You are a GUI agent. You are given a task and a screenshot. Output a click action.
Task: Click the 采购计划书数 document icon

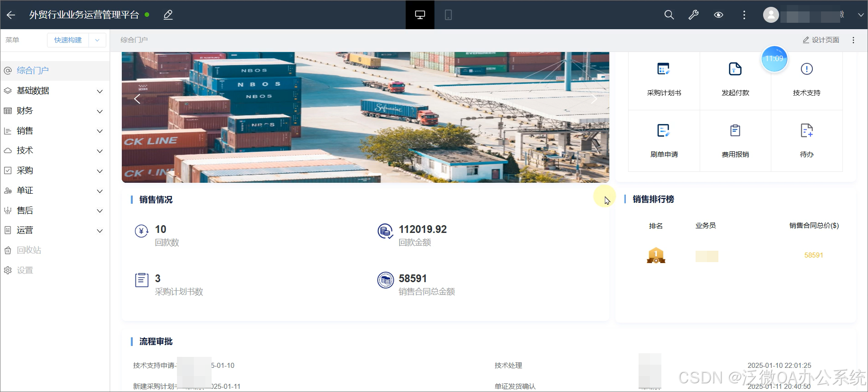(141, 280)
